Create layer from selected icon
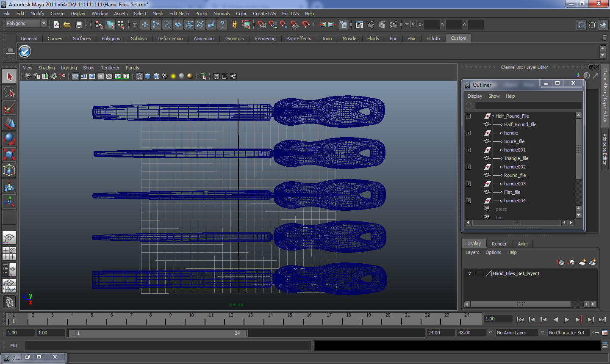 (593, 262)
